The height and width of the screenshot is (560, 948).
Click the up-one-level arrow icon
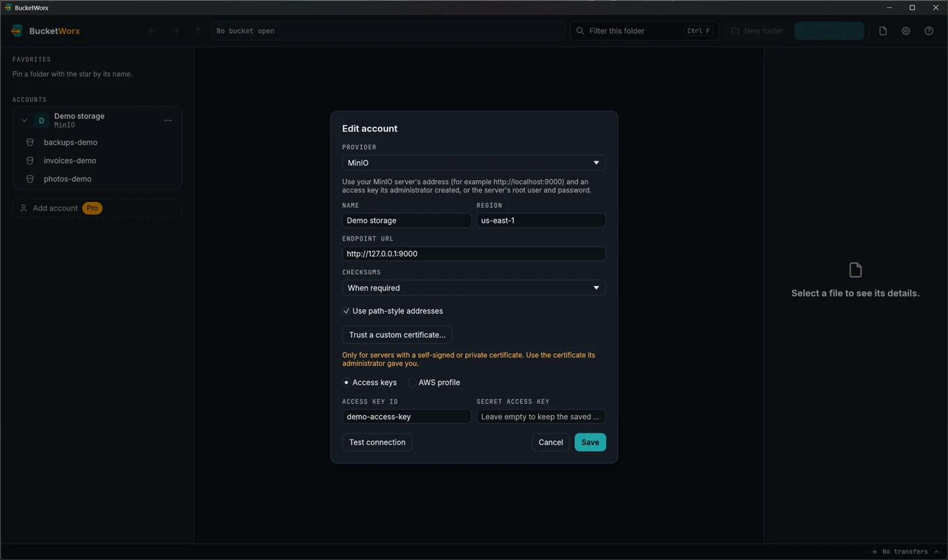(x=198, y=30)
